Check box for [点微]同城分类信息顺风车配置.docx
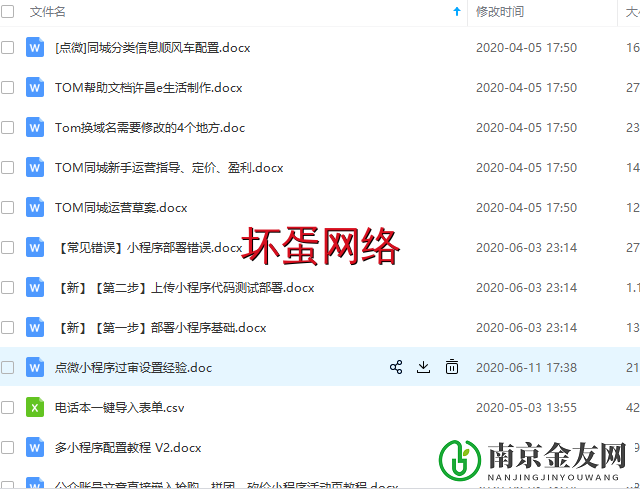640x492 pixels. (x=8, y=47)
